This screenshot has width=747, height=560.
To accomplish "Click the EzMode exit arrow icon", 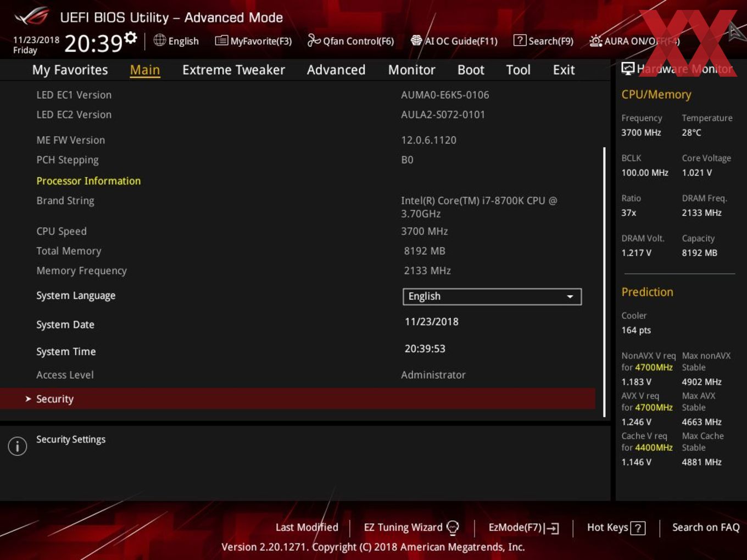I will click(x=551, y=528).
